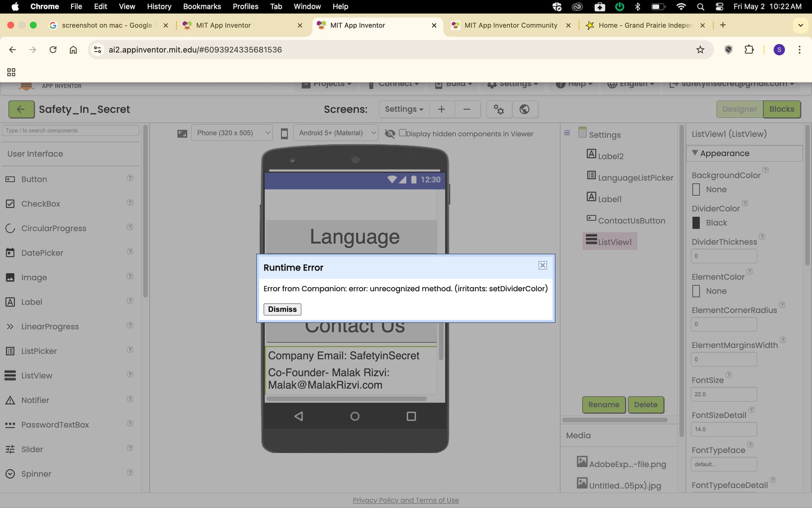Switch to the Blocks editor tab
This screenshot has width=812, height=508.
tap(781, 109)
